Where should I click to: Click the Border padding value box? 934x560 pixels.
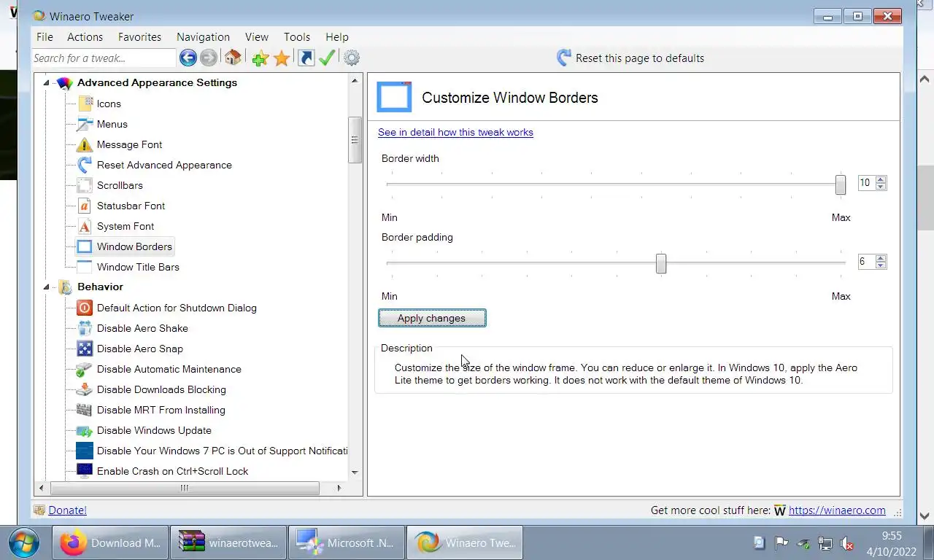[x=867, y=262]
